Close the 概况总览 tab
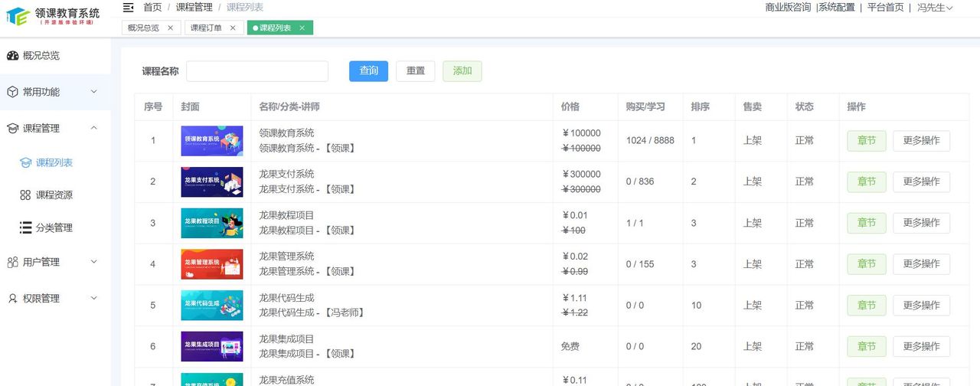The width and height of the screenshot is (980, 386). coord(170,28)
